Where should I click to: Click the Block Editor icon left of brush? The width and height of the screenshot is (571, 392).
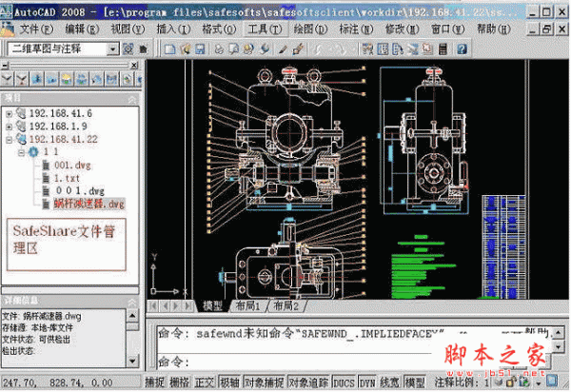pyautogui.click(x=283, y=49)
